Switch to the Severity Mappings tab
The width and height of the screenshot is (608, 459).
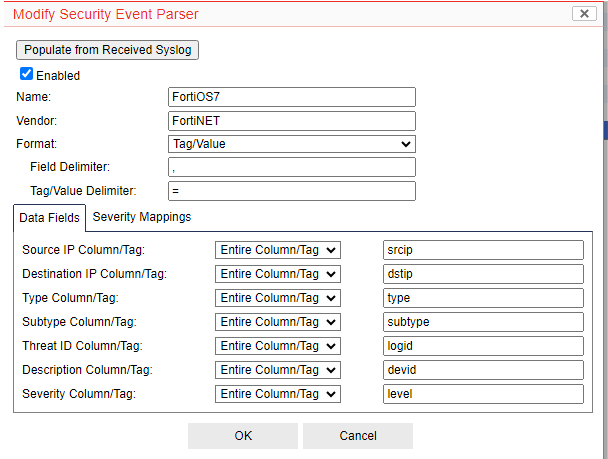click(x=141, y=217)
